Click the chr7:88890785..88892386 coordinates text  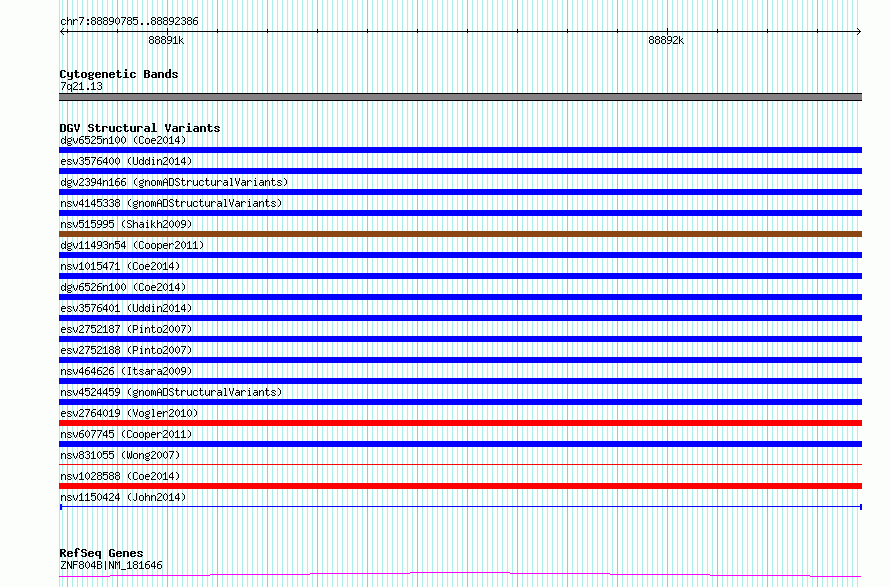pos(129,21)
